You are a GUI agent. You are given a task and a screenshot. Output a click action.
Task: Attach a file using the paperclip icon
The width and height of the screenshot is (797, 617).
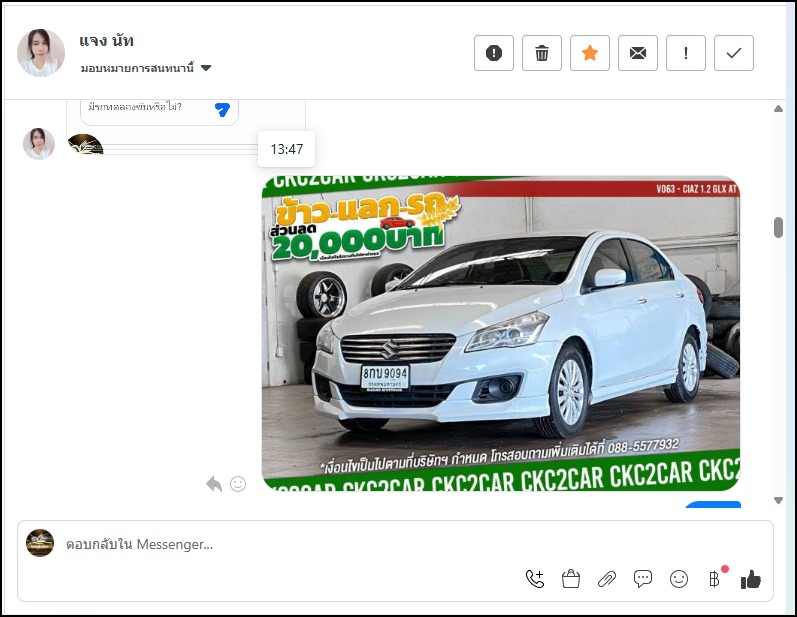606,579
